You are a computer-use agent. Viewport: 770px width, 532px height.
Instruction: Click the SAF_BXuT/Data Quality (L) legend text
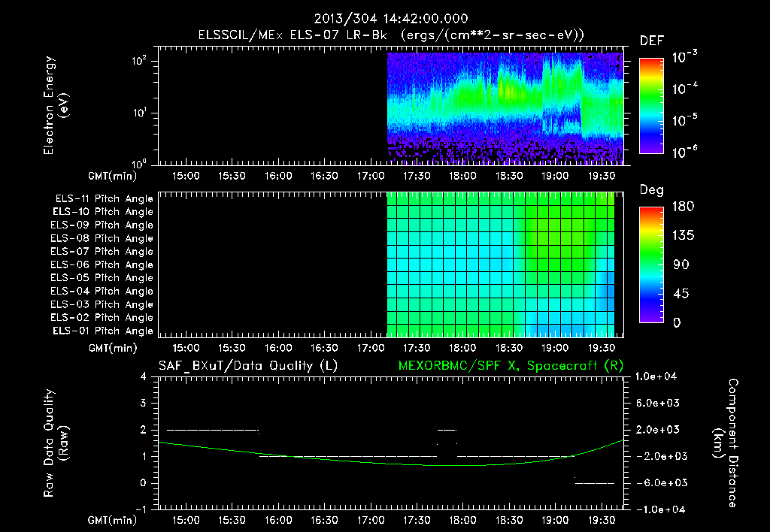[x=248, y=366]
